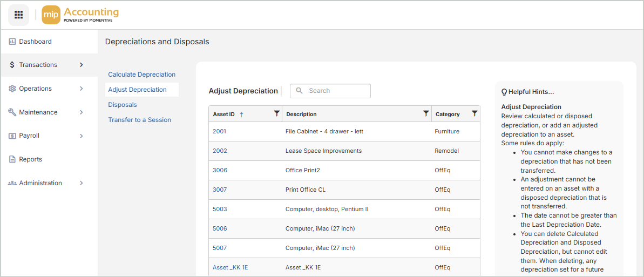
Task: Go to Dashboard in the sidebar
Action: (35, 42)
